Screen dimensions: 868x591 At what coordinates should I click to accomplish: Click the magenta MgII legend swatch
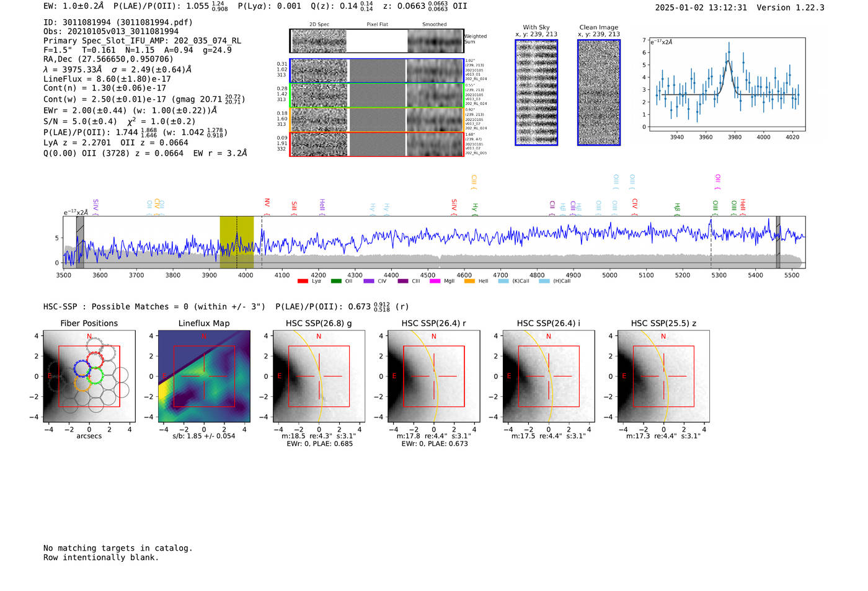point(435,281)
